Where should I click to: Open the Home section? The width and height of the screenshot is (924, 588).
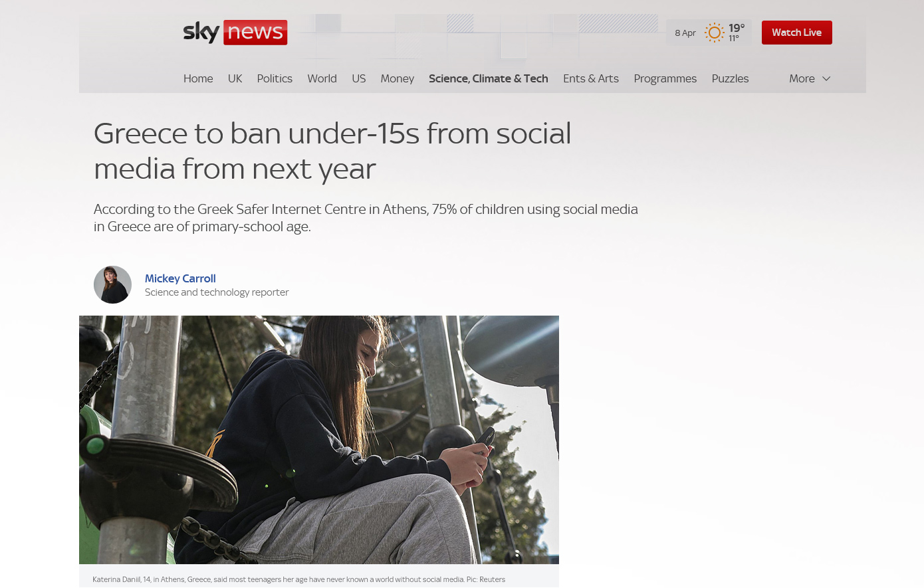pyautogui.click(x=198, y=78)
